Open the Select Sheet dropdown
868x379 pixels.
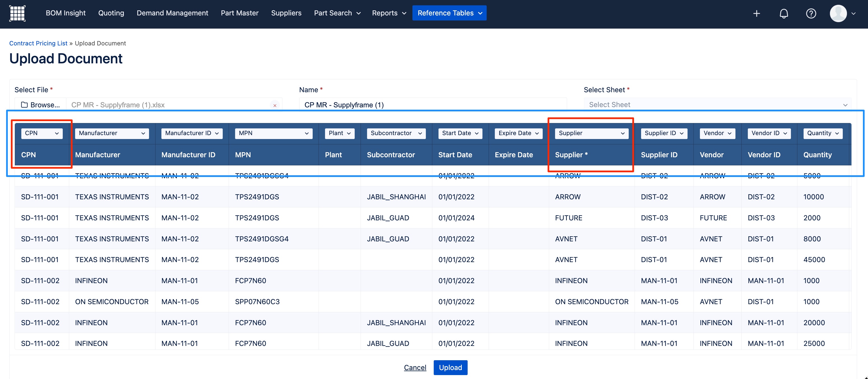pos(717,105)
